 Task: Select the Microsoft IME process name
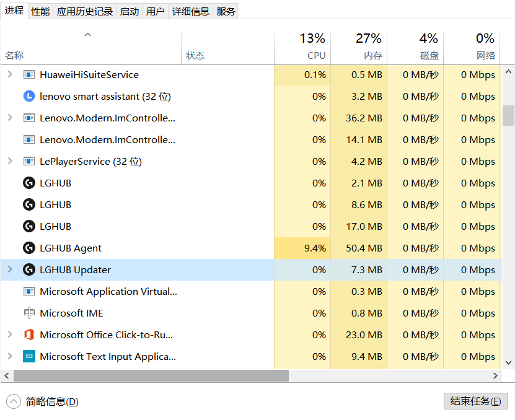[71, 313]
